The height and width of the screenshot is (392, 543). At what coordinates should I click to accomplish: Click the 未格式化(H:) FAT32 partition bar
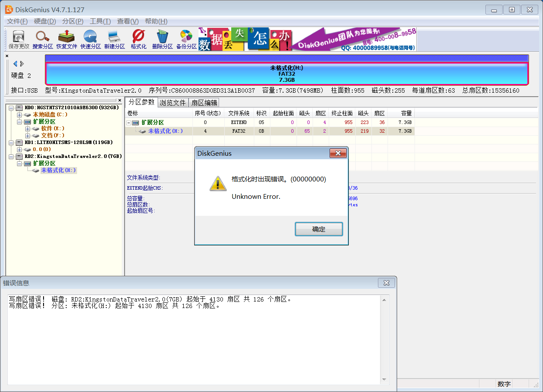tap(287, 74)
